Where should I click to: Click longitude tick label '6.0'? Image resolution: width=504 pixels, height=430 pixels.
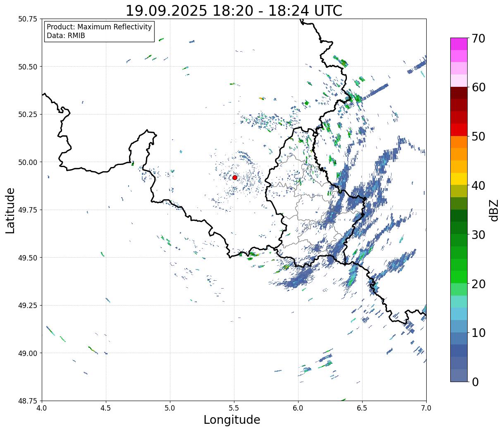pos(298,408)
